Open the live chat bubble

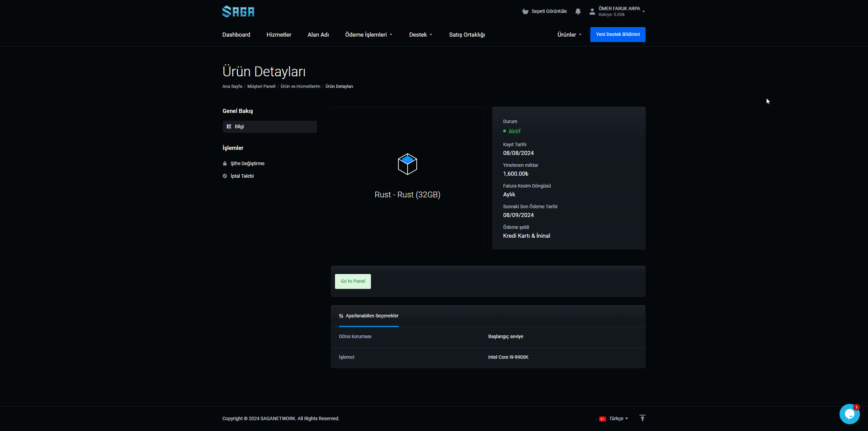849,414
